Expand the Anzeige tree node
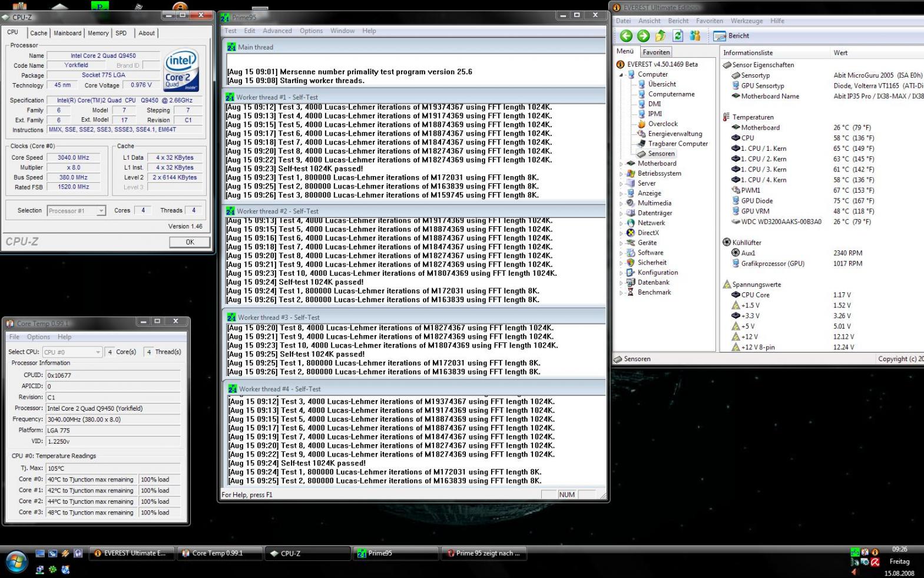The image size is (924, 578). tap(621, 193)
